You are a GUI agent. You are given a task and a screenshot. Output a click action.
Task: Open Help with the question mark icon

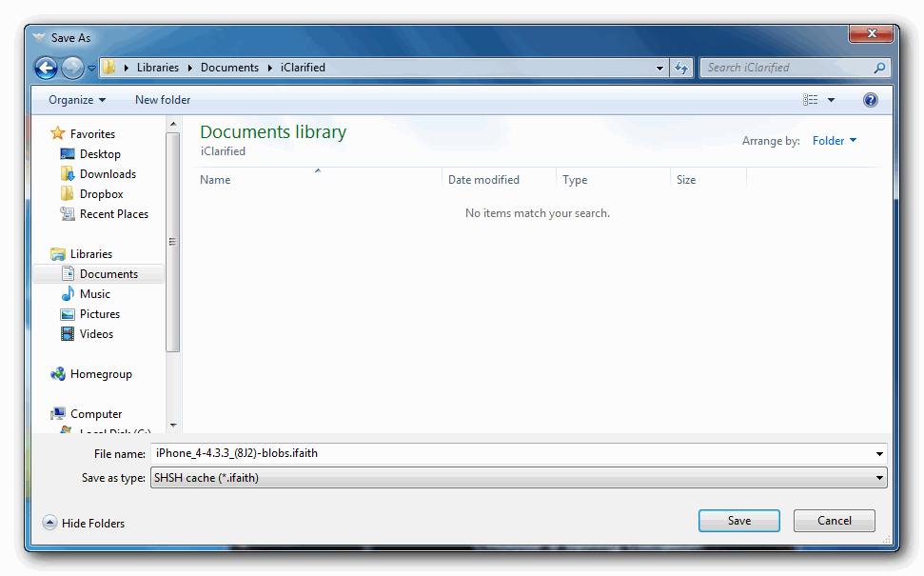871,100
